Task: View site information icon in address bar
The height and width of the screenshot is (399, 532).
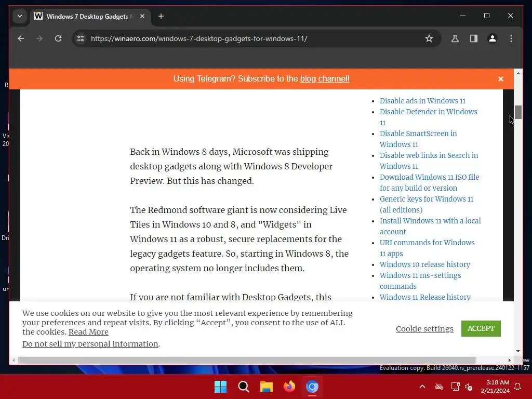Action: tap(81, 38)
